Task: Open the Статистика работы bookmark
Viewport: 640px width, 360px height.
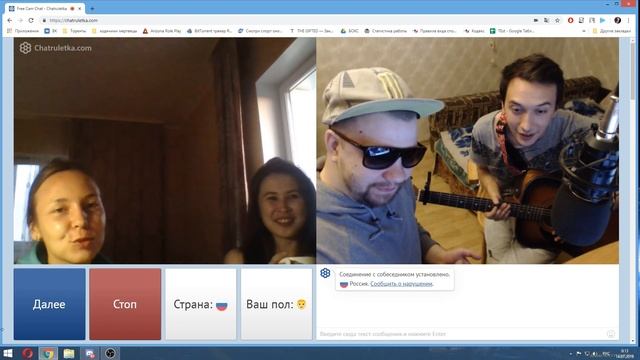Action: pos(386,31)
